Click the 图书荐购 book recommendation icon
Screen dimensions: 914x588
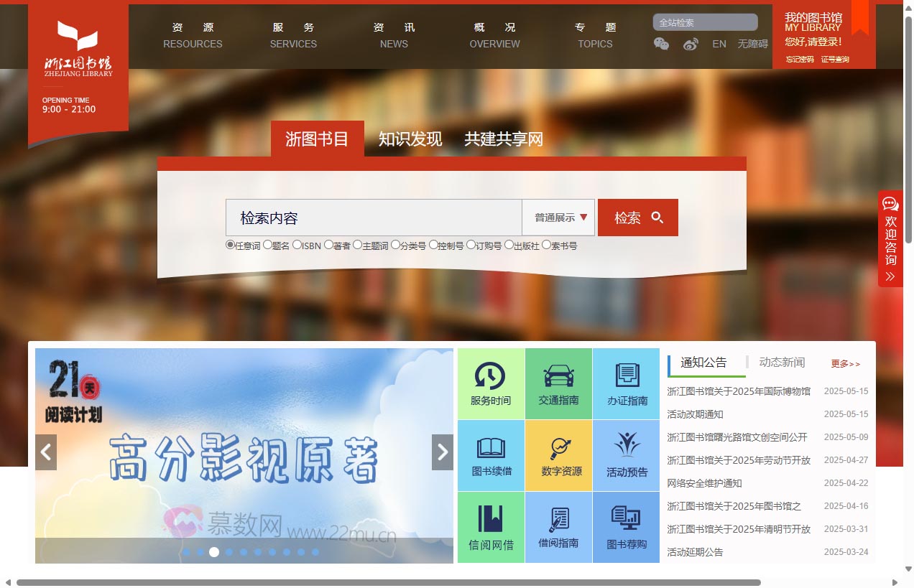[625, 518]
